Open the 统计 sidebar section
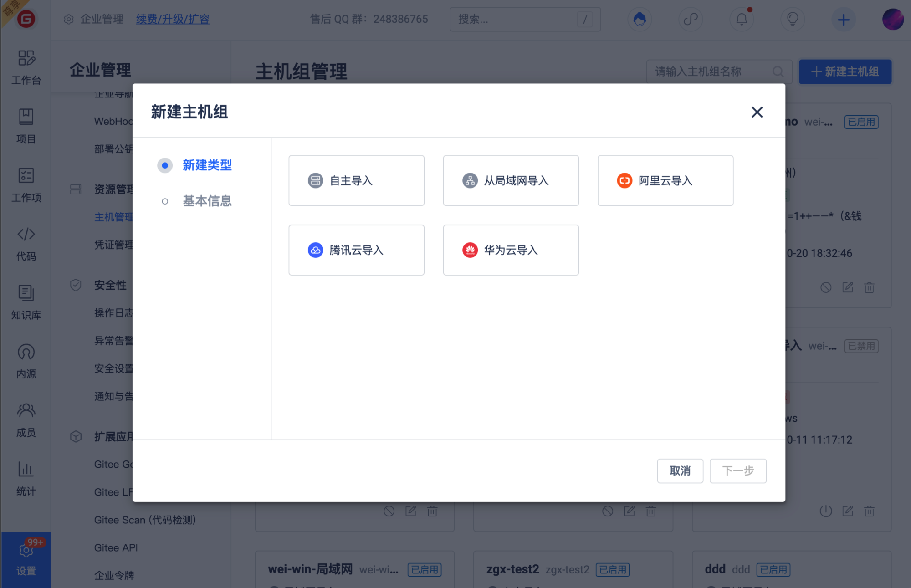Screen dimensions: 911x588 pos(26,479)
